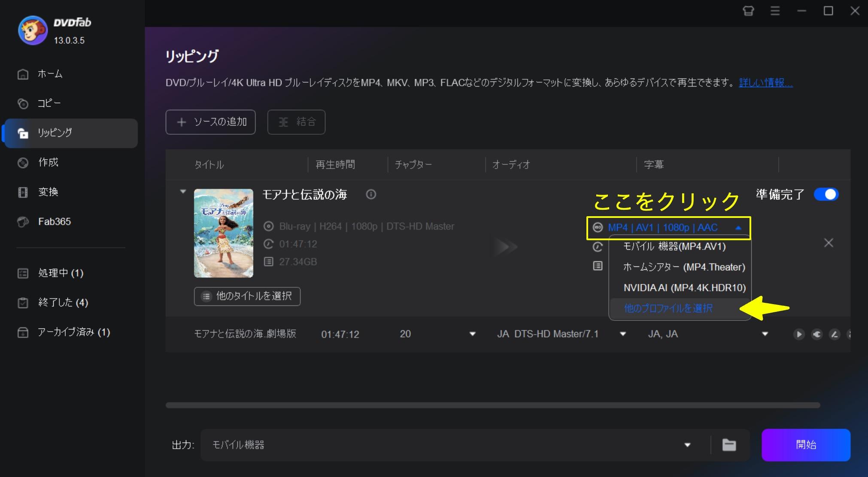The height and width of the screenshot is (477, 868).
Task: Select 他のプロファイルを選択 in the profile menu
Action: (x=680, y=308)
